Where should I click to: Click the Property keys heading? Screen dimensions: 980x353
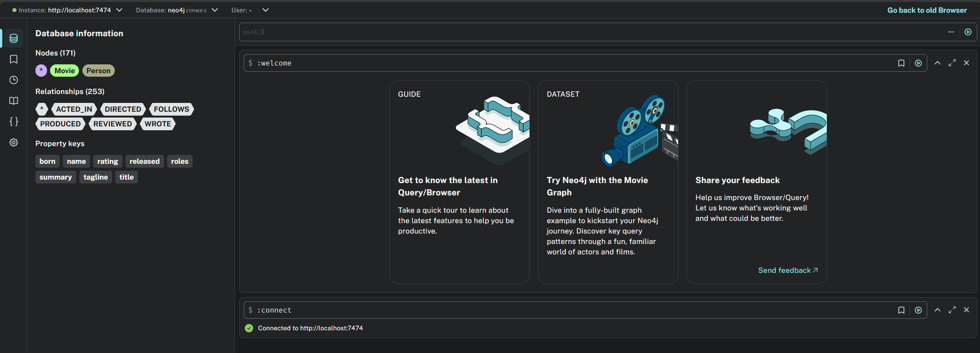click(60, 143)
